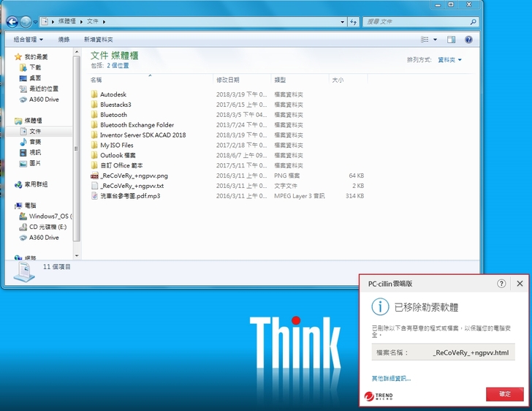Open the recent locations dropdown beside navigation arrows

tap(35, 22)
